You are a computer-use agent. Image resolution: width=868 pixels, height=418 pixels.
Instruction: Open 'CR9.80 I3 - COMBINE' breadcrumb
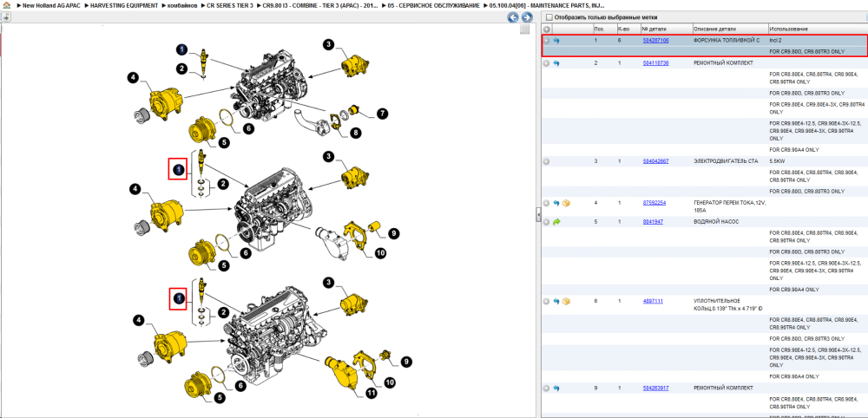coord(320,5)
